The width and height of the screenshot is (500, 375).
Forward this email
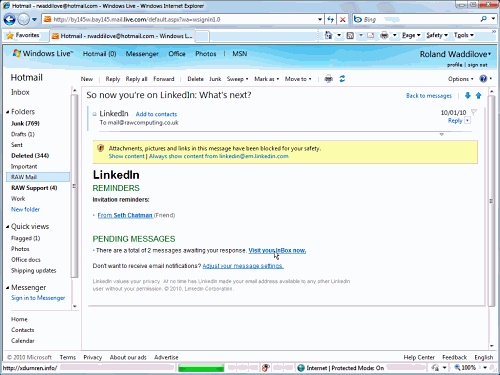(164, 79)
